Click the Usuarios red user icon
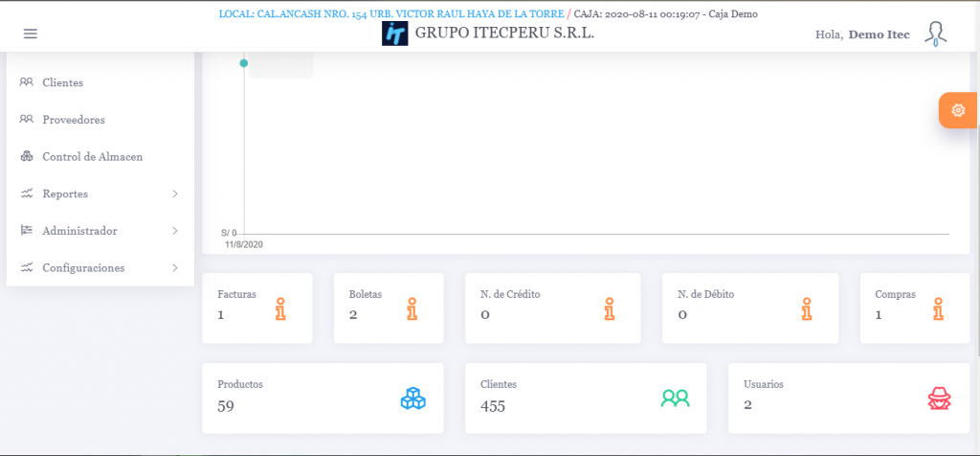Image resolution: width=980 pixels, height=456 pixels. click(939, 399)
